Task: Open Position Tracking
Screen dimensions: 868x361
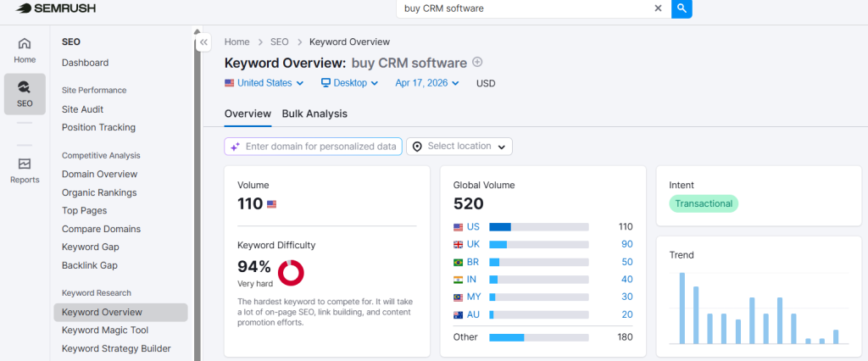Action: (x=98, y=127)
